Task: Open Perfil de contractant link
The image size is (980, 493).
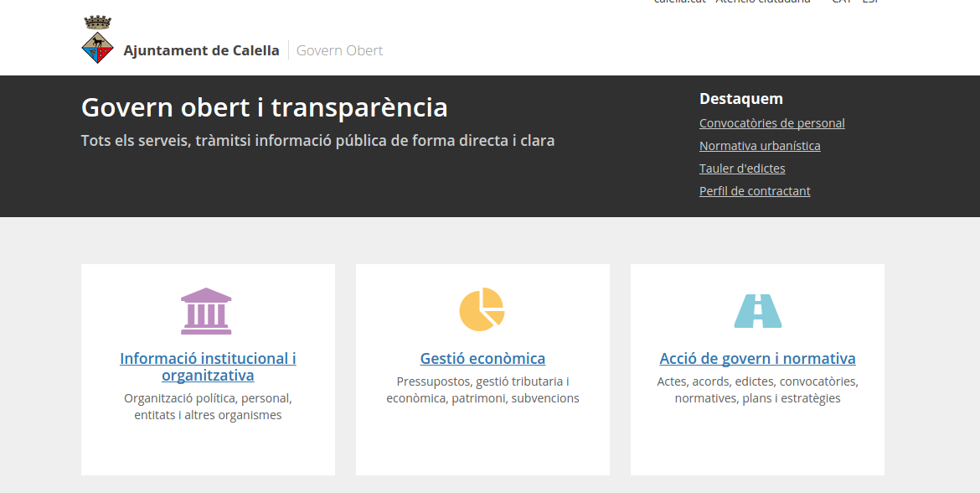Action: (755, 191)
